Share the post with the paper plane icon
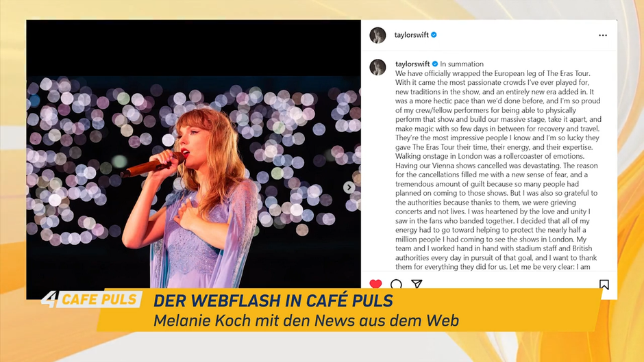Image resolution: width=644 pixels, height=362 pixels. (x=417, y=283)
